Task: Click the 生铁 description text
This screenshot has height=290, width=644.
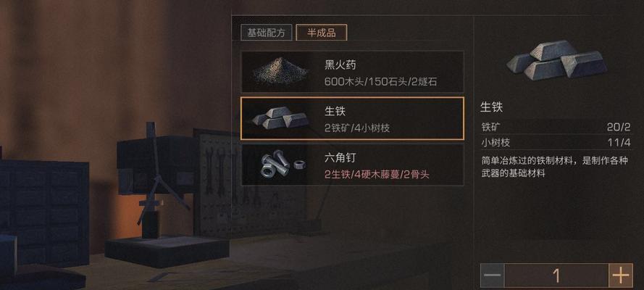Action: click(x=554, y=167)
